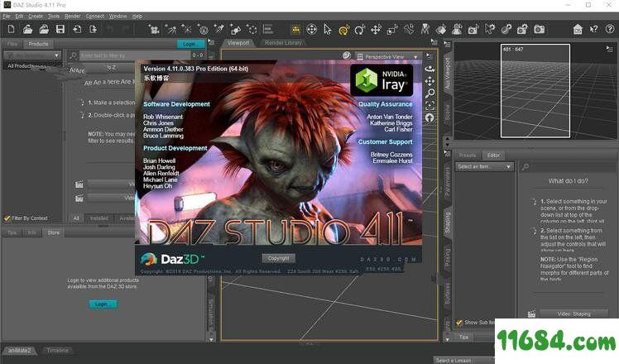
Task: Switch to the Files tab
Action: tap(12, 44)
